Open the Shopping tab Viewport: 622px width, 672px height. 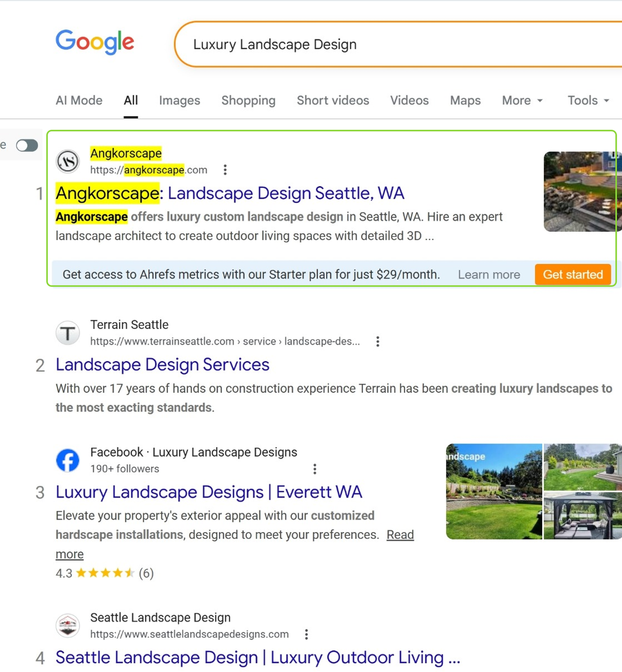pyautogui.click(x=248, y=101)
